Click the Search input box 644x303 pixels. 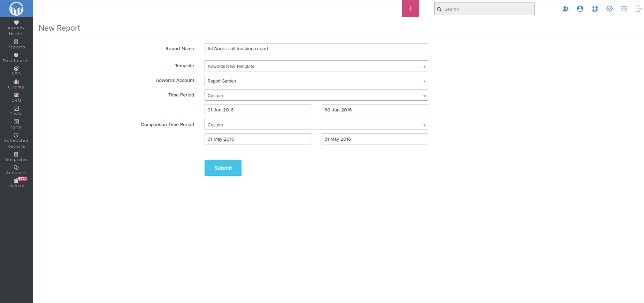pos(484,9)
